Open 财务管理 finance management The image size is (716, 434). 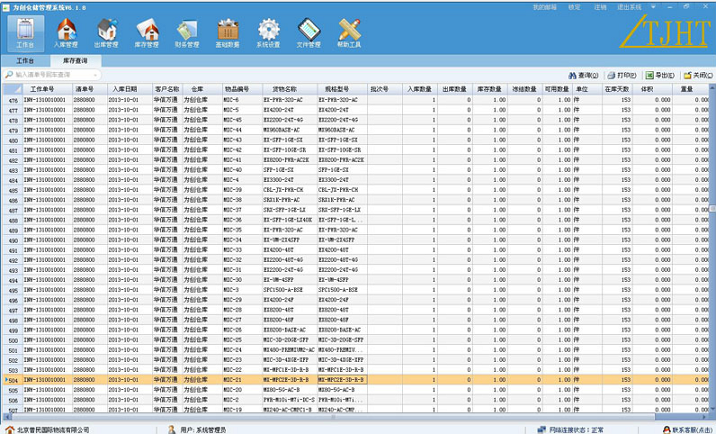tap(187, 33)
